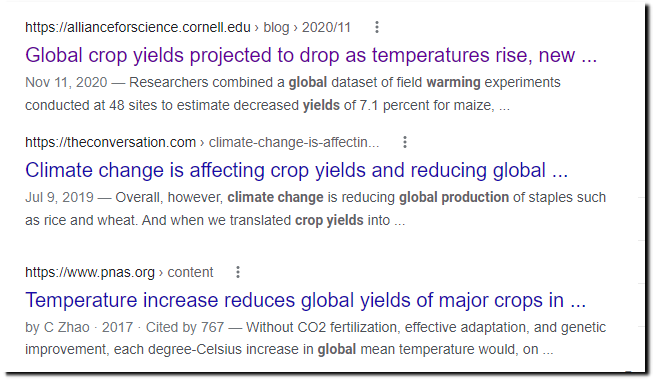The height and width of the screenshot is (380, 653).
Task: Open the three-dot menu beside the Cornell result
Action: (x=377, y=27)
